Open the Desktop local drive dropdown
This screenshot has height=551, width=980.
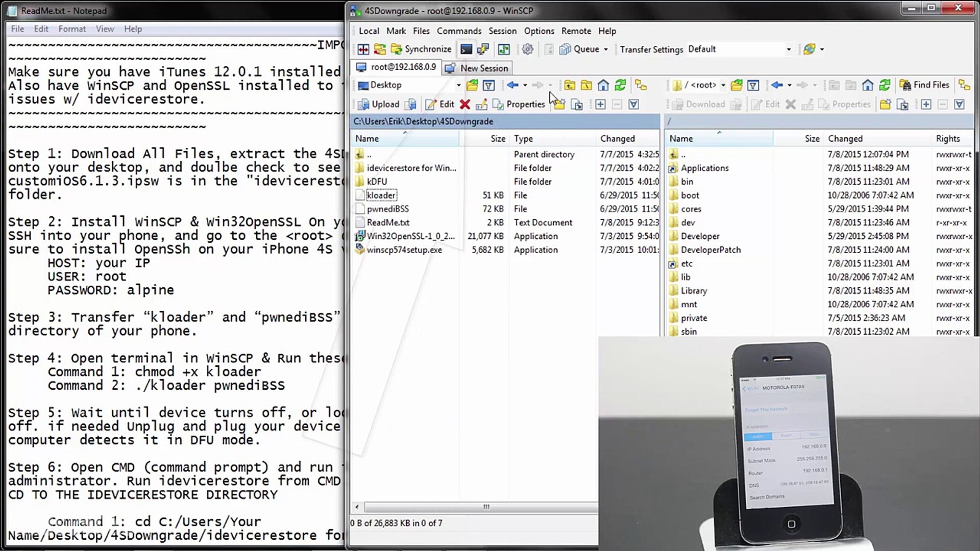(x=458, y=85)
